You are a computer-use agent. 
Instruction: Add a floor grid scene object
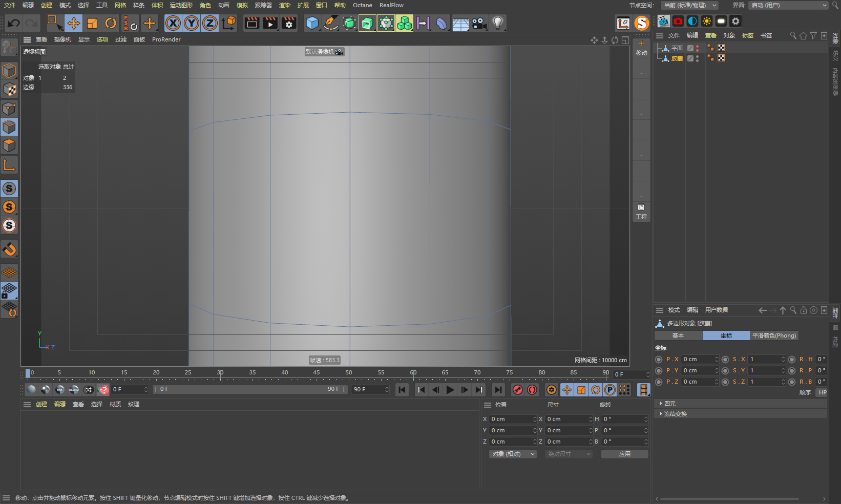pyautogui.click(x=460, y=24)
